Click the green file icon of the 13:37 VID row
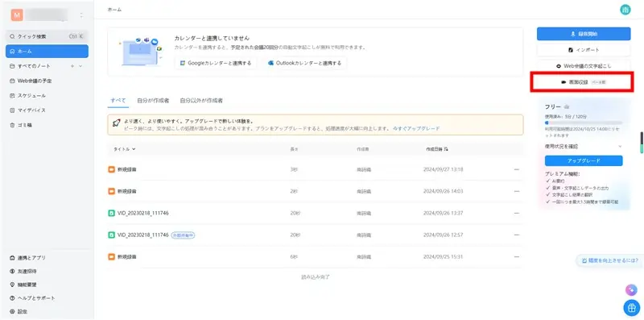This screenshot has height=320, width=644. coord(112,213)
